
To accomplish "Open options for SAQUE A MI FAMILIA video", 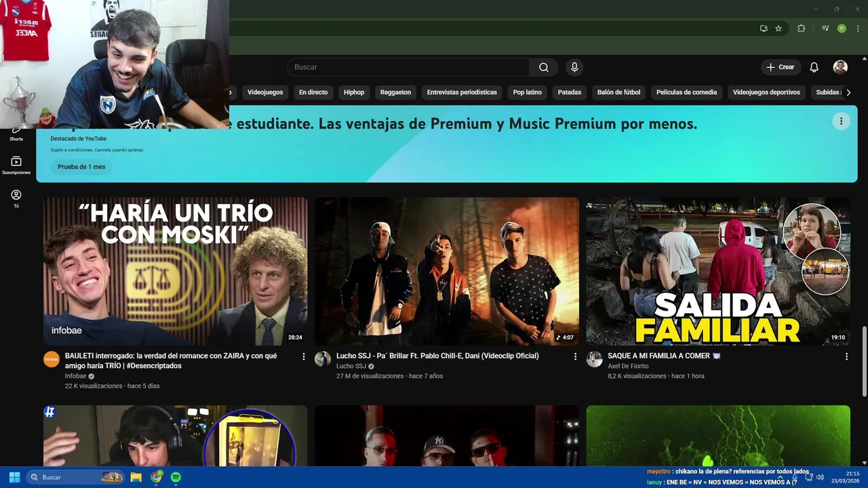I will pyautogui.click(x=846, y=357).
